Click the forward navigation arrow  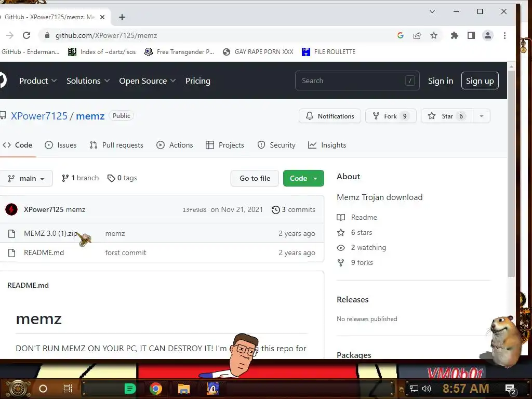click(x=10, y=35)
